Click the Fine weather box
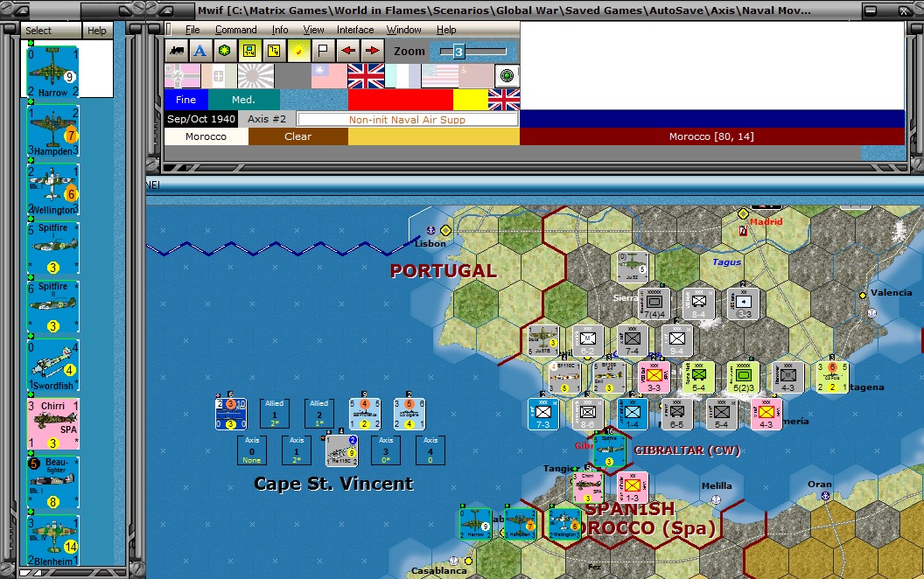The image size is (924, 579). coord(185,100)
